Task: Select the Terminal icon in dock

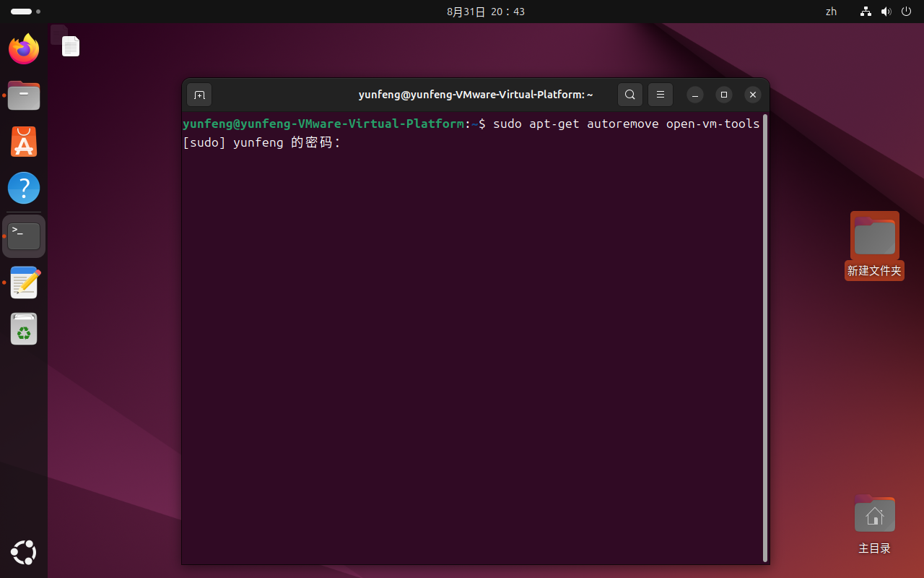Action: (x=24, y=236)
